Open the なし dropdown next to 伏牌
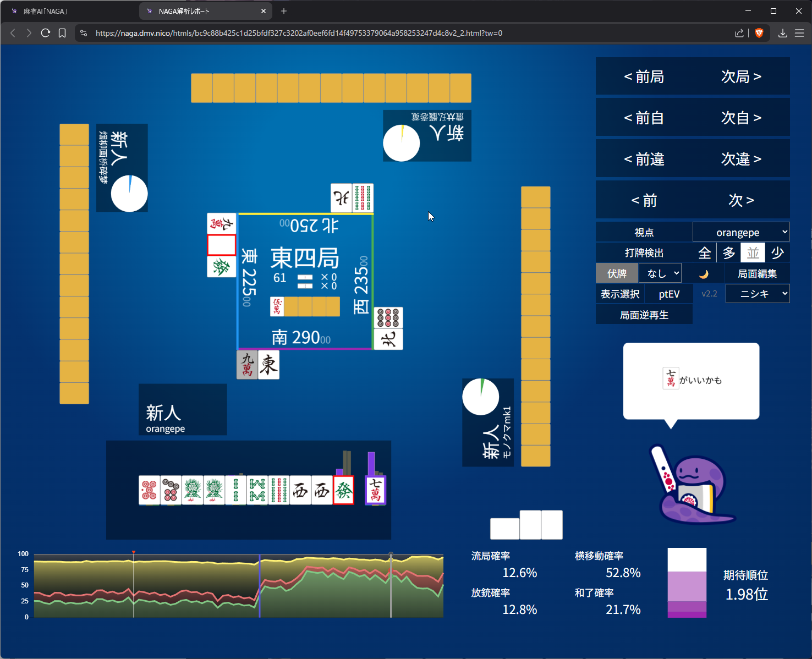The image size is (812, 659). click(660, 273)
